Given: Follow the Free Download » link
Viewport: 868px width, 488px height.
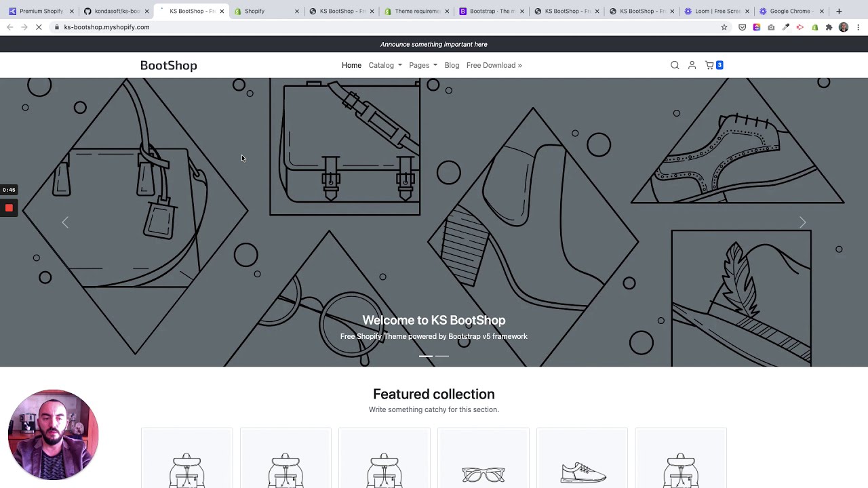Looking at the screenshot, I should [x=494, y=65].
